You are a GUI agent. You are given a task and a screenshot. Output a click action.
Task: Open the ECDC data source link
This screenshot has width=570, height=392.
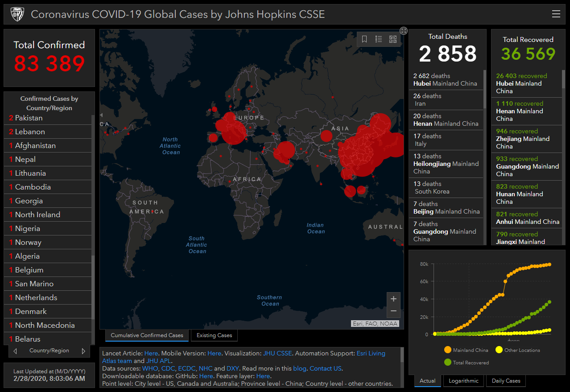pos(186,368)
